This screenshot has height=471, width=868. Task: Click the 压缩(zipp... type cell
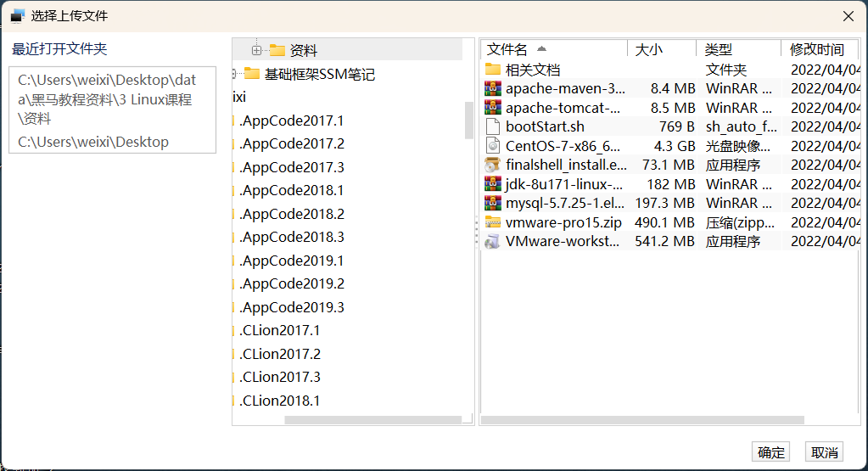point(740,222)
